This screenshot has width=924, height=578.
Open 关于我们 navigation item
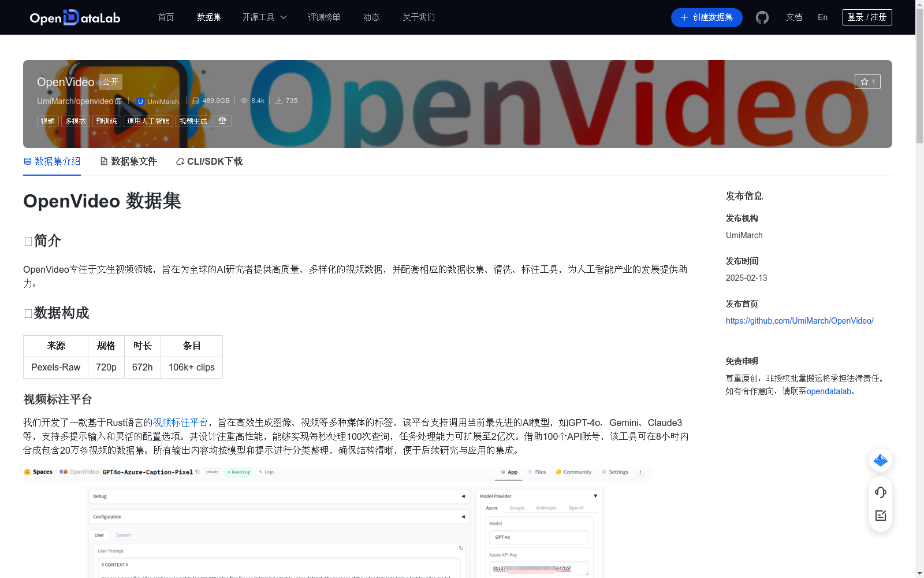419,17
